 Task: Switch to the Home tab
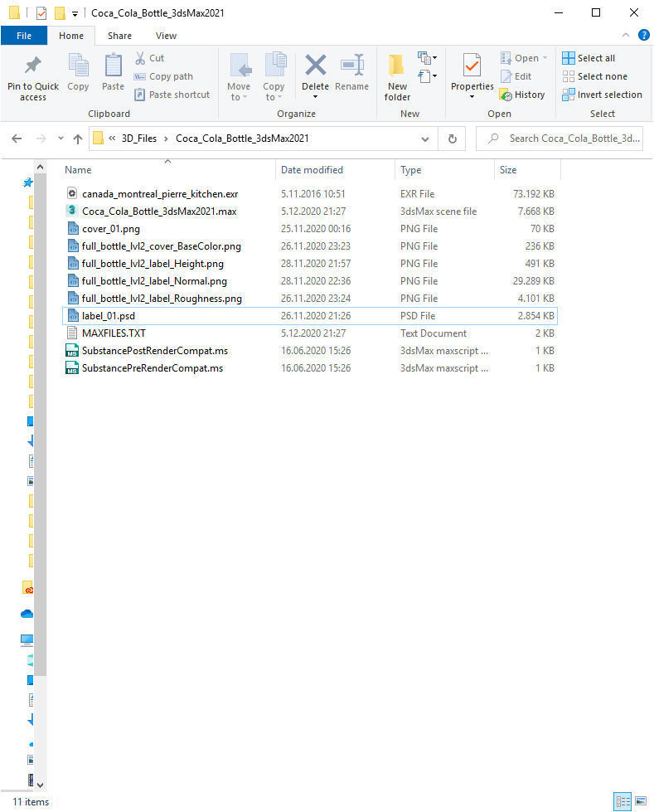(x=71, y=36)
